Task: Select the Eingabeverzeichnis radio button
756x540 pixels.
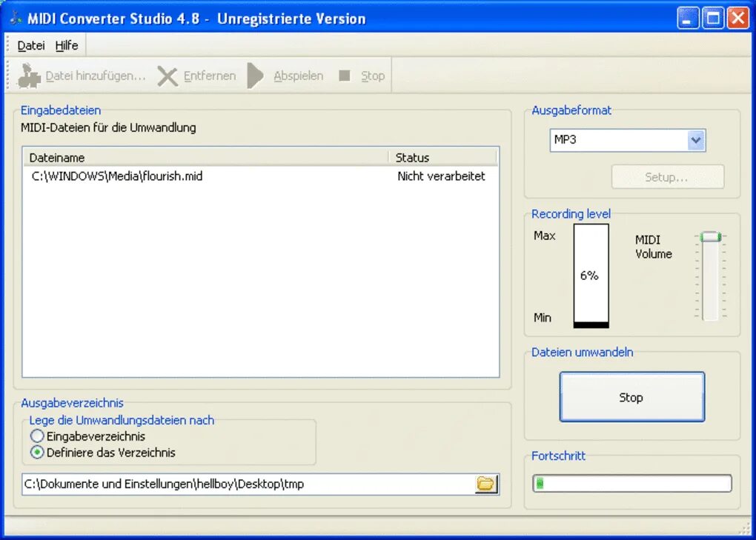Action: click(x=37, y=436)
